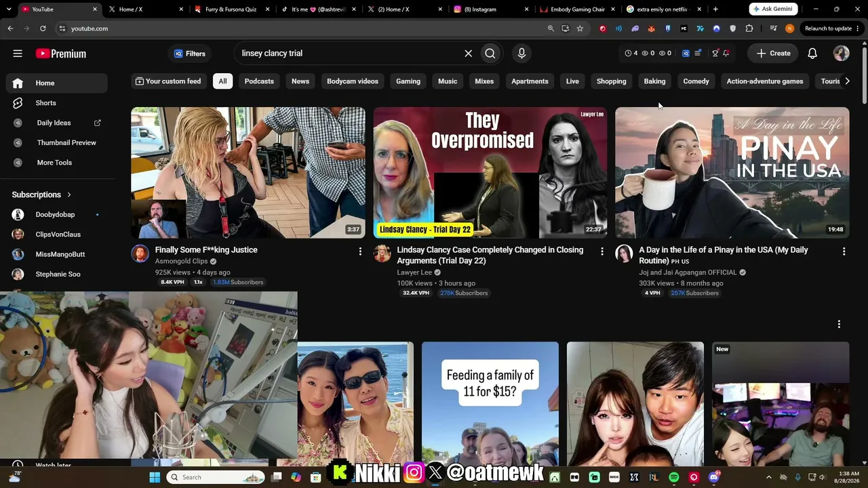This screenshot has width=868, height=488.
Task: Click the install app icon in address bar
Action: click(x=566, y=28)
